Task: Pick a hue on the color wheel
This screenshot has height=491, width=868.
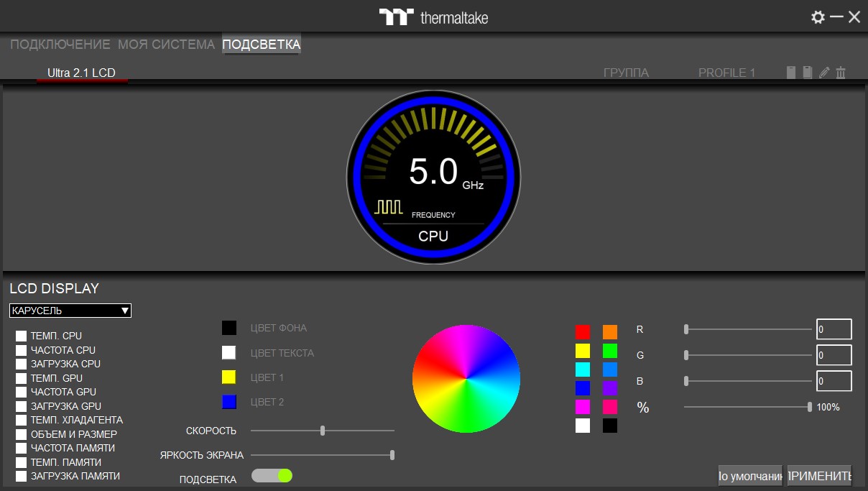Action: click(x=466, y=379)
